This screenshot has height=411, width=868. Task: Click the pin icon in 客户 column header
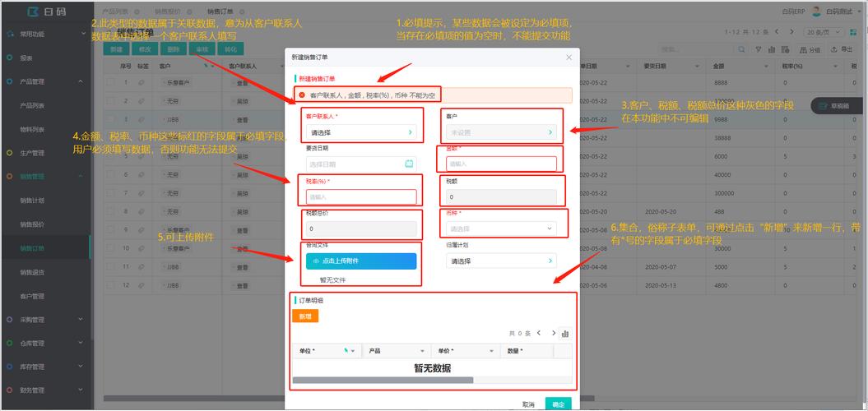pos(206,66)
